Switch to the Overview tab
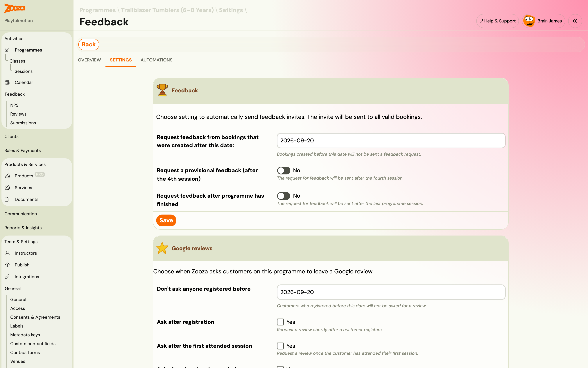The height and width of the screenshot is (368, 588). tap(89, 60)
